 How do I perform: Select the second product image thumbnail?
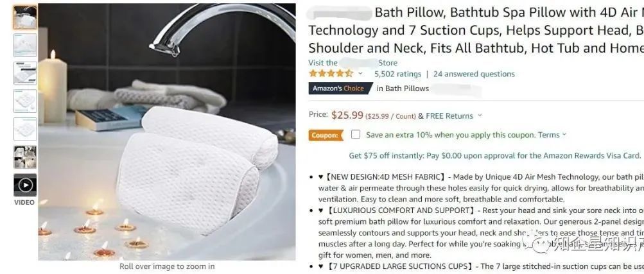tap(25, 45)
